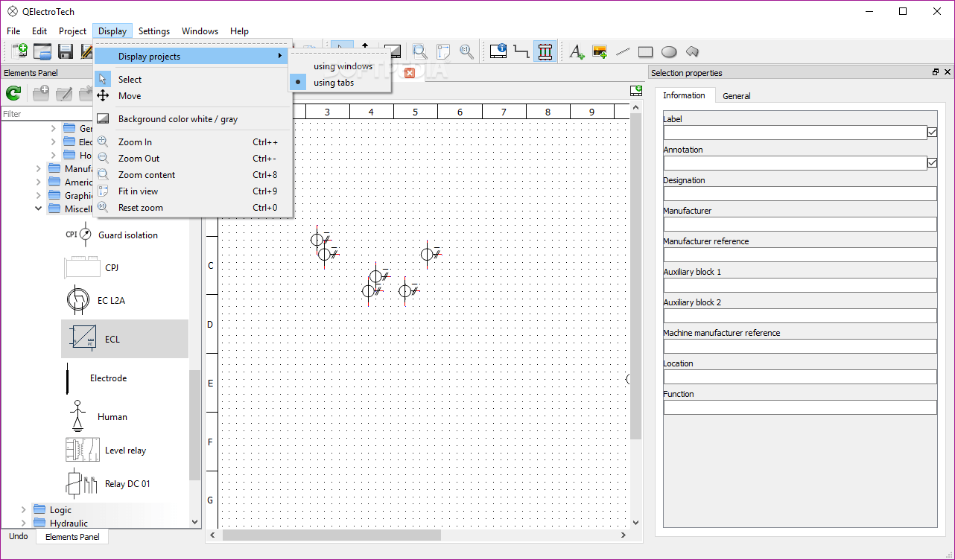This screenshot has width=955, height=560.
Task: Select the 'using tabs' display option
Action: 332,82
